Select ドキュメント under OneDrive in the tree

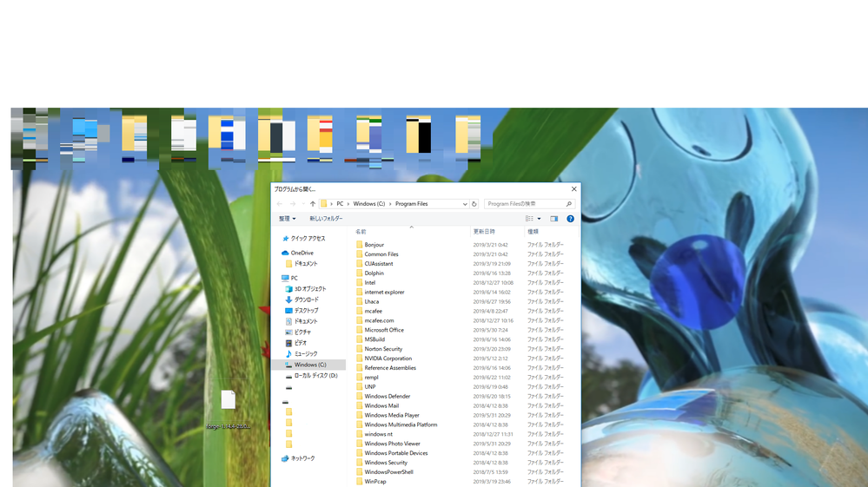point(306,264)
